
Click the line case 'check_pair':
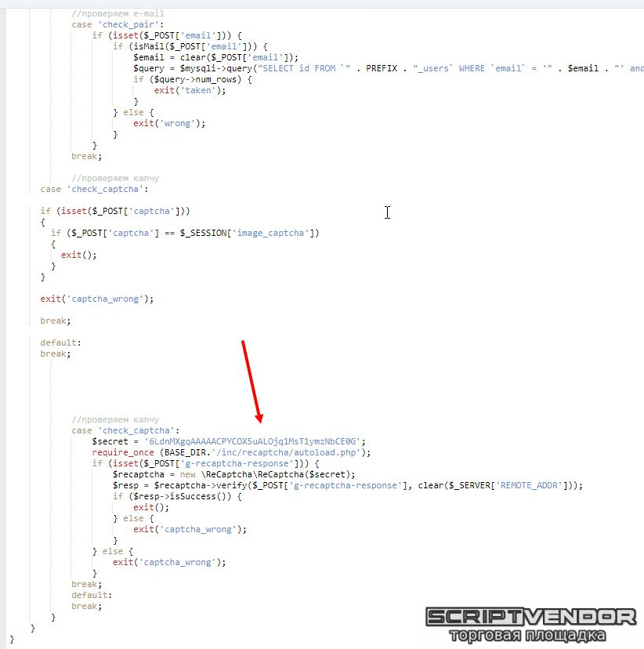click(x=118, y=25)
